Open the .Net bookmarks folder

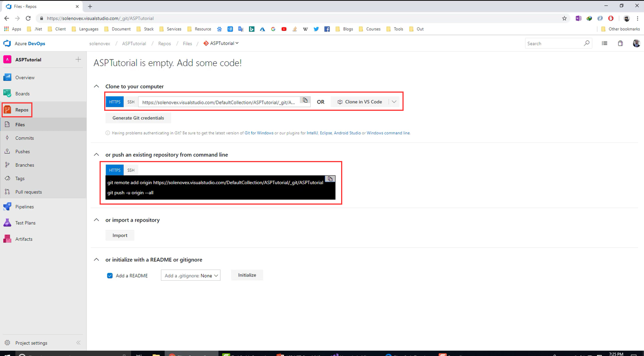tap(35, 29)
